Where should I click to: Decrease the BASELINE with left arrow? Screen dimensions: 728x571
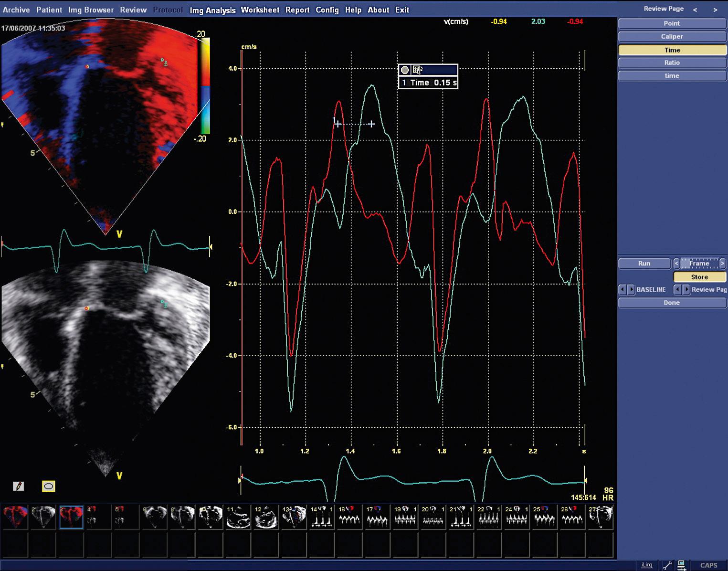click(622, 290)
